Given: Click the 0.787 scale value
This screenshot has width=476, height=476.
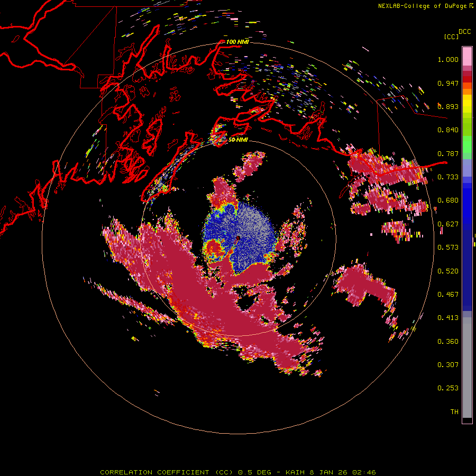Looking at the screenshot, I should 448,153.
